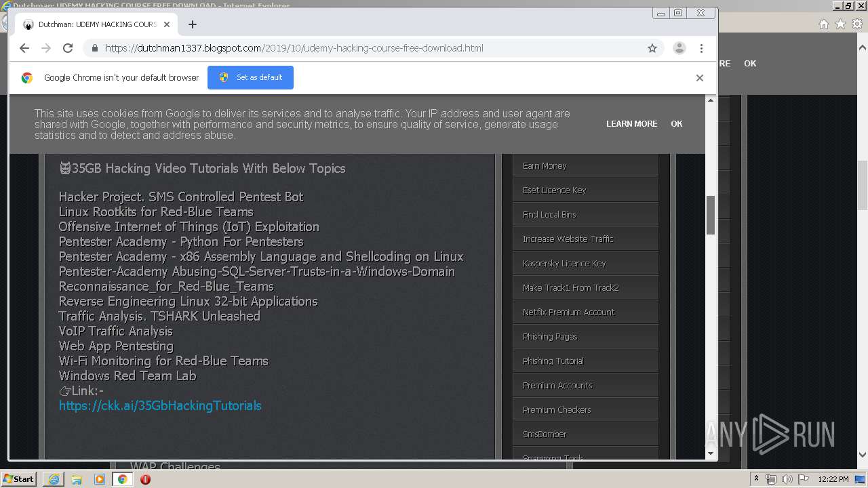Open a new Chrome tab

pyautogui.click(x=193, y=24)
